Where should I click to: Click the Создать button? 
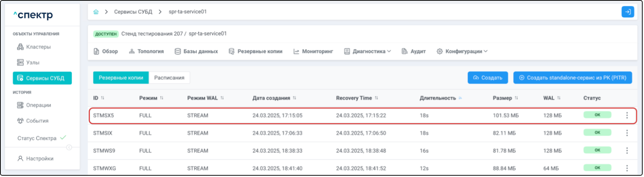click(x=488, y=78)
